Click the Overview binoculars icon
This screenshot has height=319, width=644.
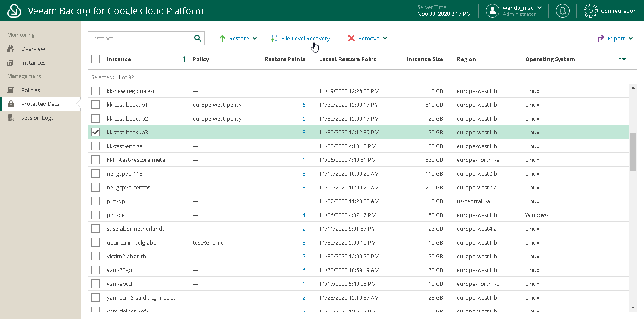point(11,49)
